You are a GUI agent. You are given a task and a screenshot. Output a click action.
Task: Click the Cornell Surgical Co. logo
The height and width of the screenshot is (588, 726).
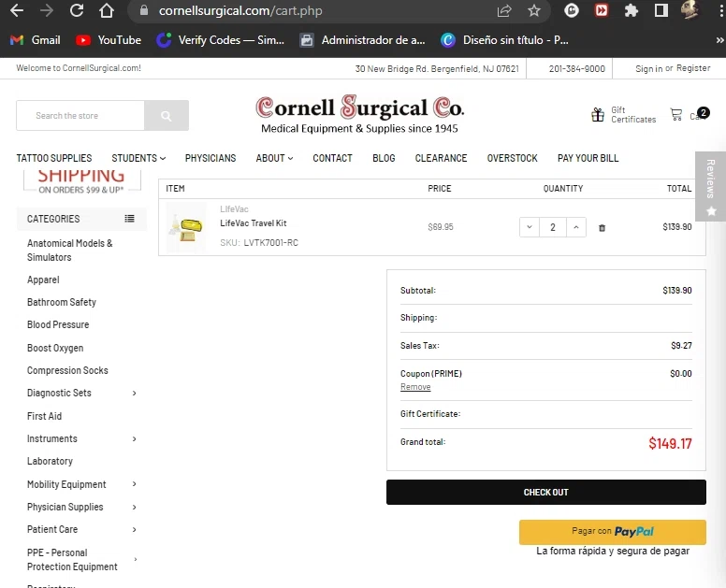[x=360, y=114]
